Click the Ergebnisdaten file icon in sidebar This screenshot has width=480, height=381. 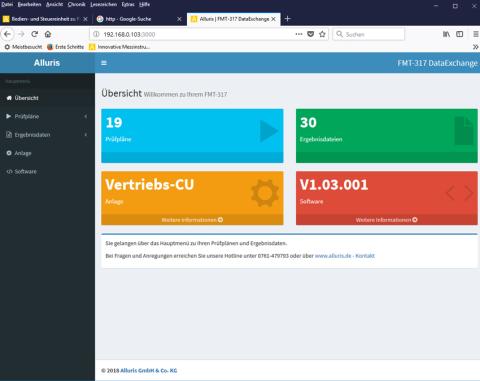(9, 135)
